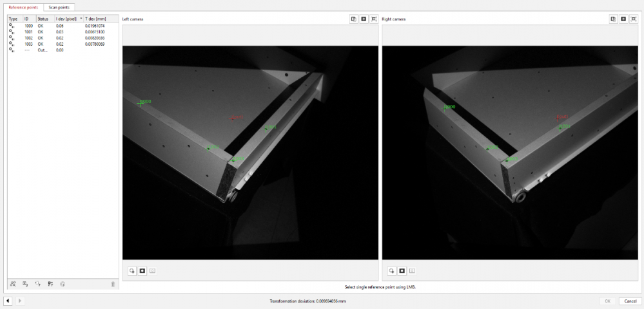
Task: Click green marker 1001 in Left camera image
Action: click(x=266, y=129)
